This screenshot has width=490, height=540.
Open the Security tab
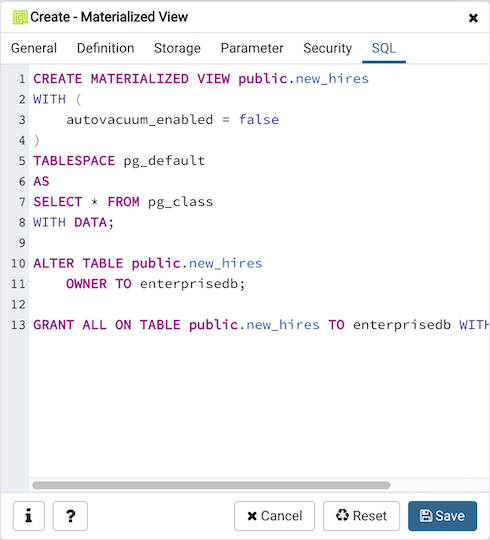point(327,48)
